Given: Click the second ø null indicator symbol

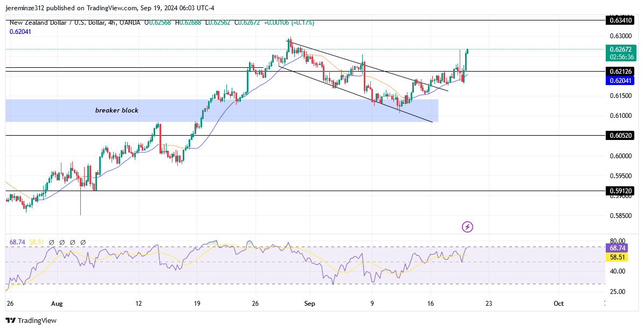Looking at the screenshot, I should (62, 242).
